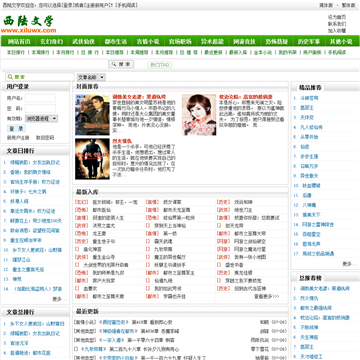Viewport: 360px width, 360px height.
Task: Open the 烈火情仇 book cover thumbnail
Action: (x=92, y=159)
